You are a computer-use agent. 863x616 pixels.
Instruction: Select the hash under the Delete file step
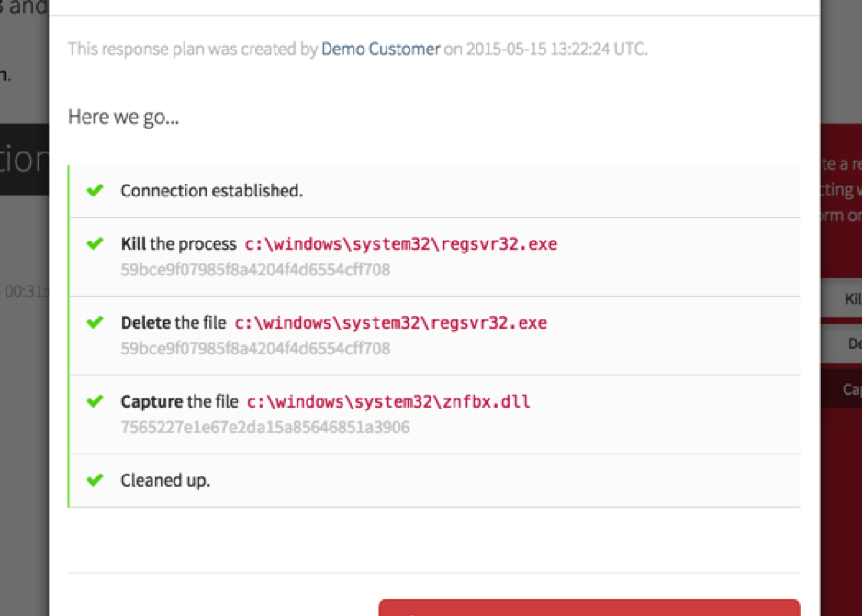click(255, 349)
